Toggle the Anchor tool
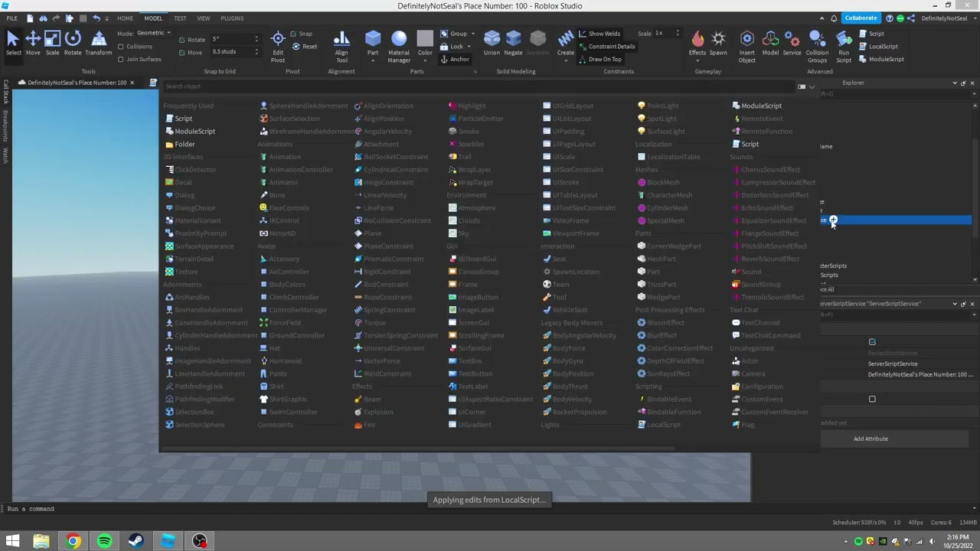Viewport: 980px width, 551px height. pos(456,59)
